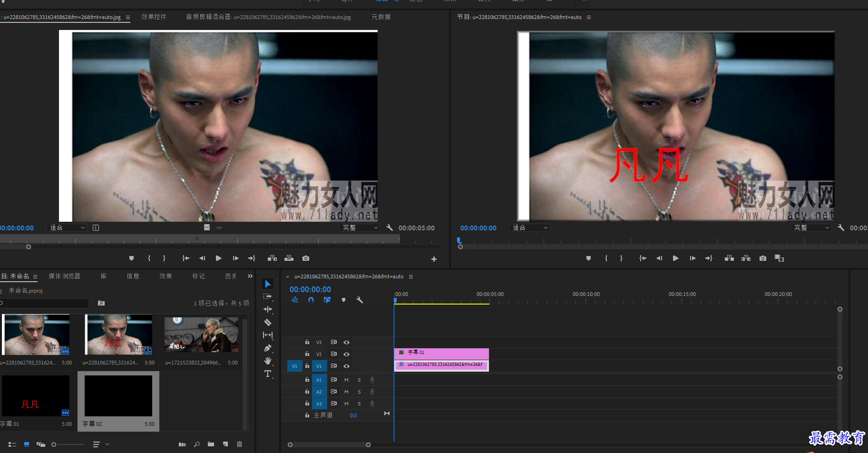The height and width of the screenshot is (453, 868).
Task: Select the Ripple Edit tool
Action: (x=268, y=309)
